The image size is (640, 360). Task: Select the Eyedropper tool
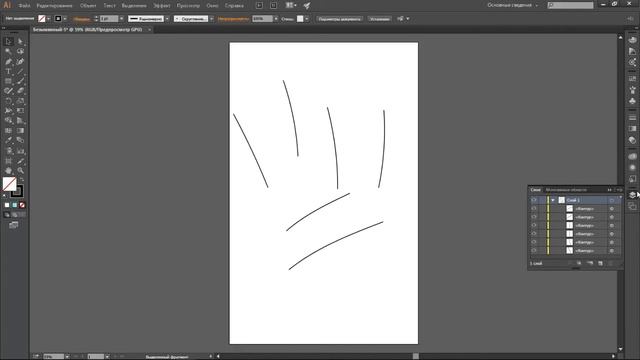click(8, 140)
